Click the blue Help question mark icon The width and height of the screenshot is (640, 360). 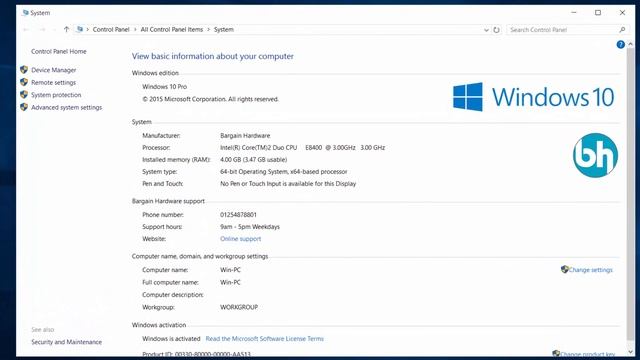[620, 44]
